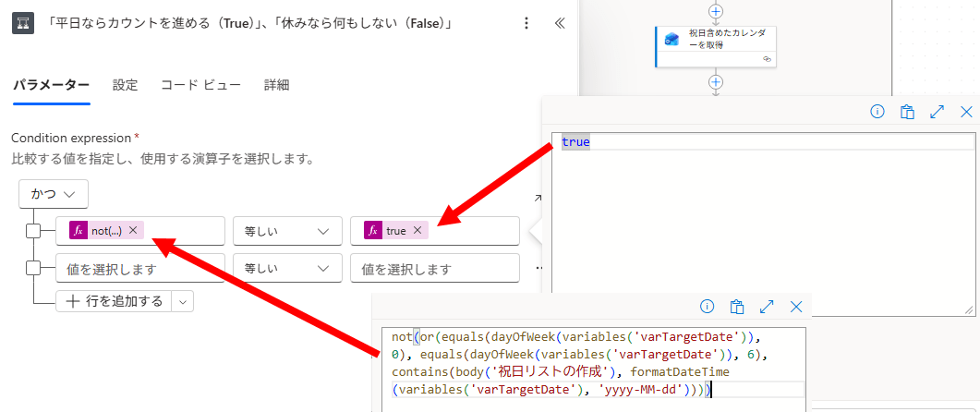Expand the lower expression editor to full size

coord(767,307)
